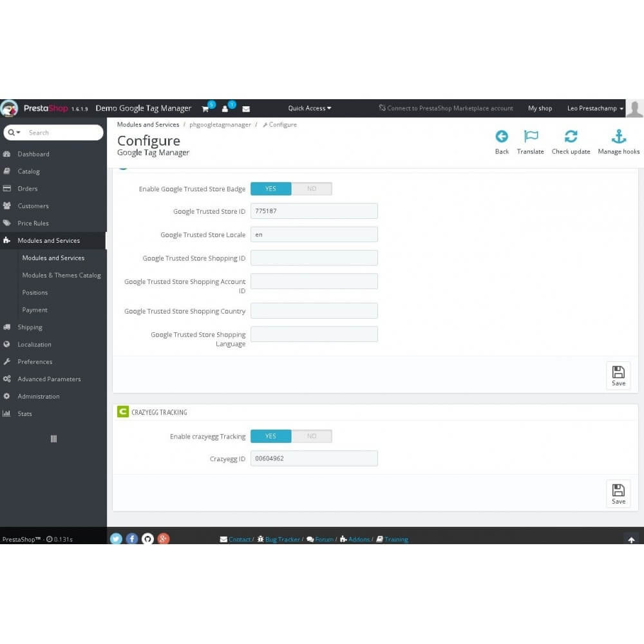The width and height of the screenshot is (644, 644).
Task: Click the Trusted Store Shopping Language field
Action: [x=314, y=334]
